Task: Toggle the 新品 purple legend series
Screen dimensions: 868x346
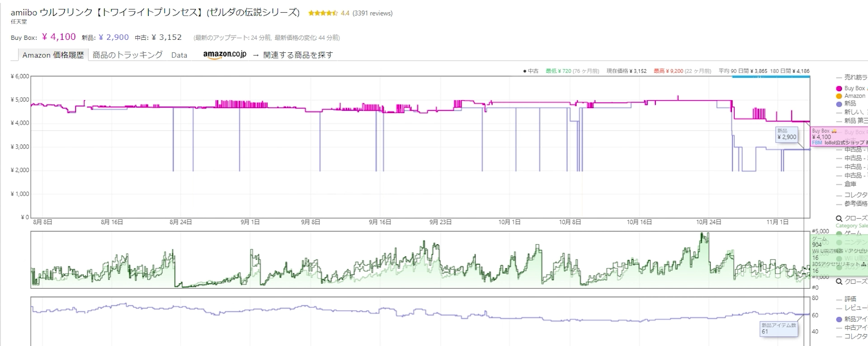Action: [839, 104]
